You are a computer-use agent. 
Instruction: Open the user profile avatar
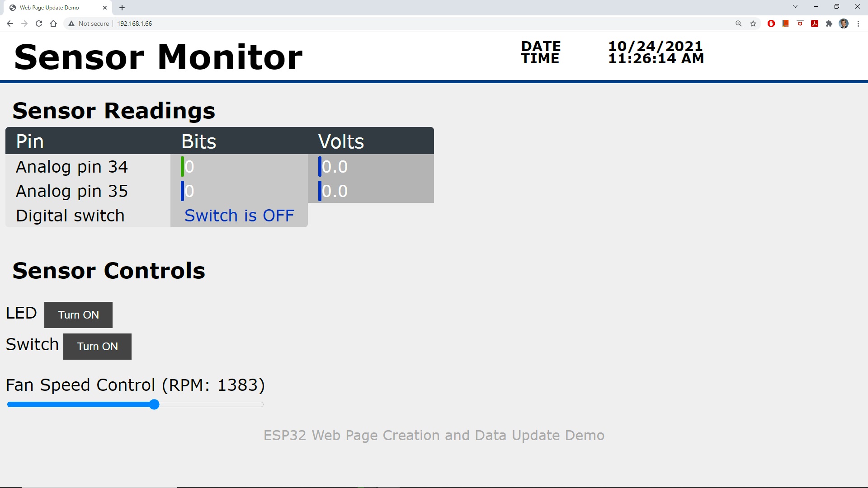click(x=844, y=23)
